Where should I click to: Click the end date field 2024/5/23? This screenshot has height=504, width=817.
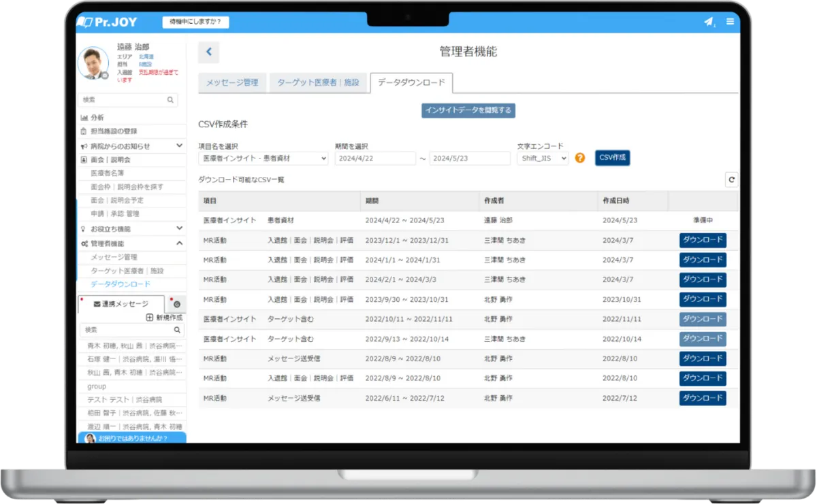[x=470, y=158]
